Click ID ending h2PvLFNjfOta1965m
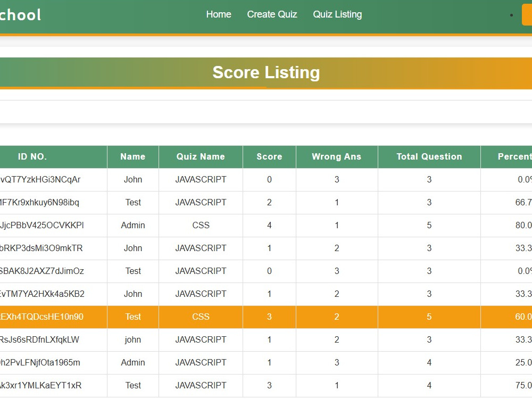 click(40, 363)
